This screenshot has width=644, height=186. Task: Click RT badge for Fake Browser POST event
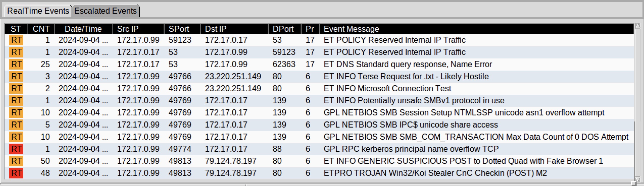coord(16,161)
